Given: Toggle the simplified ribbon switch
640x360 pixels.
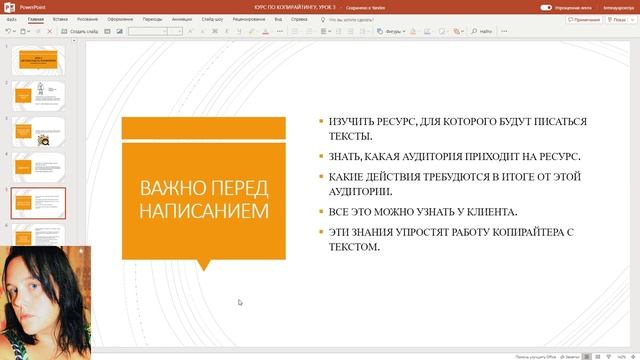Looking at the screenshot, I should pyautogui.click(x=546, y=7).
